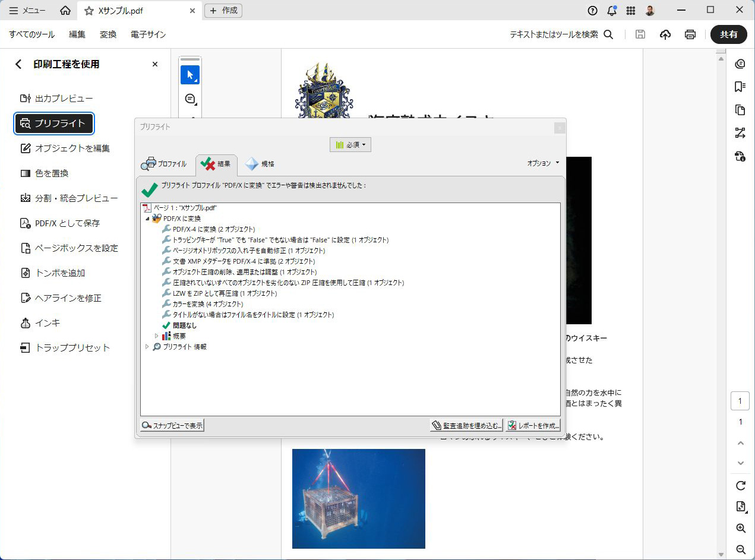Close the Xサンプル.pdf tab
The height and width of the screenshot is (560, 755).
192,11
